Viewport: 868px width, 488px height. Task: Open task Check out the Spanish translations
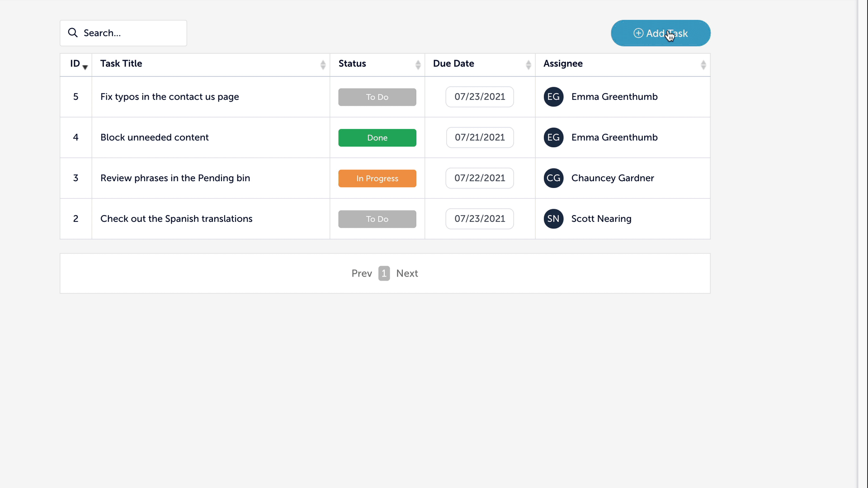(x=176, y=219)
